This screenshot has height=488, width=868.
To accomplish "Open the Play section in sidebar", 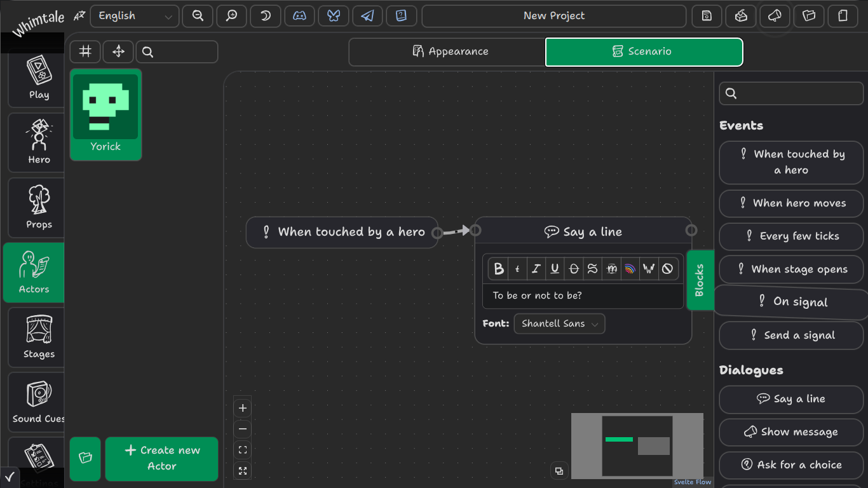I will (x=36, y=79).
